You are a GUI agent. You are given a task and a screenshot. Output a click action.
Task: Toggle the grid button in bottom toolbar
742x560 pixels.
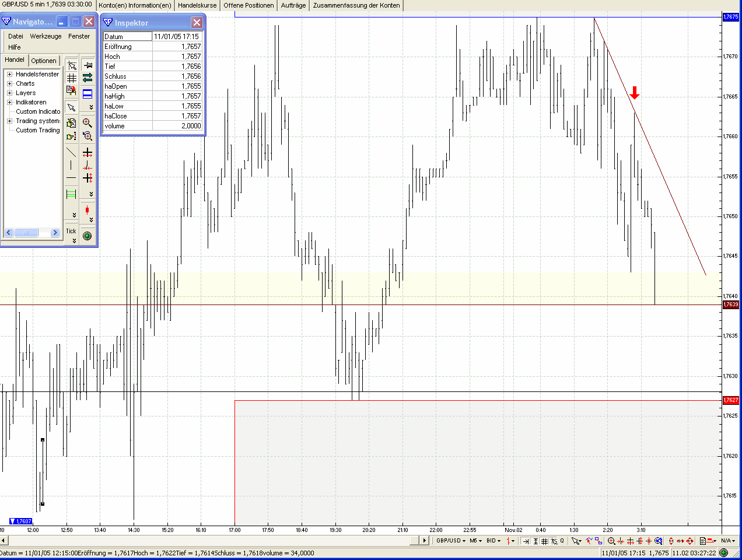(x=544, y=541)
